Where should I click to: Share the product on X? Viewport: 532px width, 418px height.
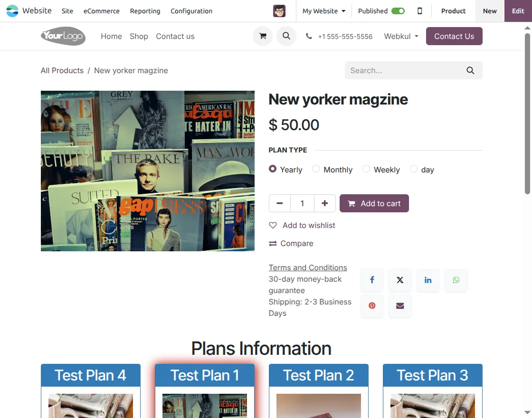click(399, 280)
